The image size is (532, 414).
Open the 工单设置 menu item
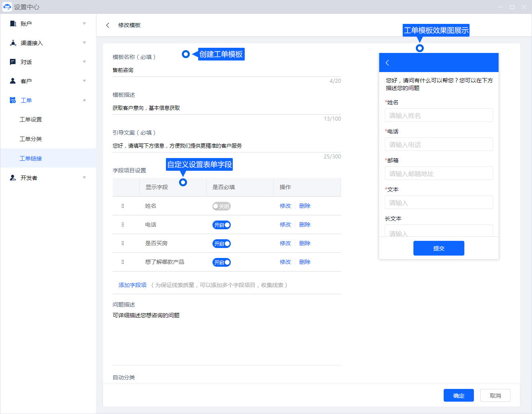[x=31, y=119]
